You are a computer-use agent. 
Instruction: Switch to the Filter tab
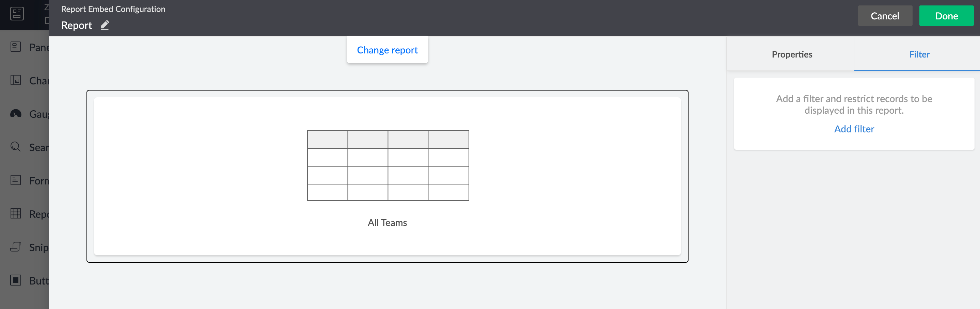(x=919, y=54)
